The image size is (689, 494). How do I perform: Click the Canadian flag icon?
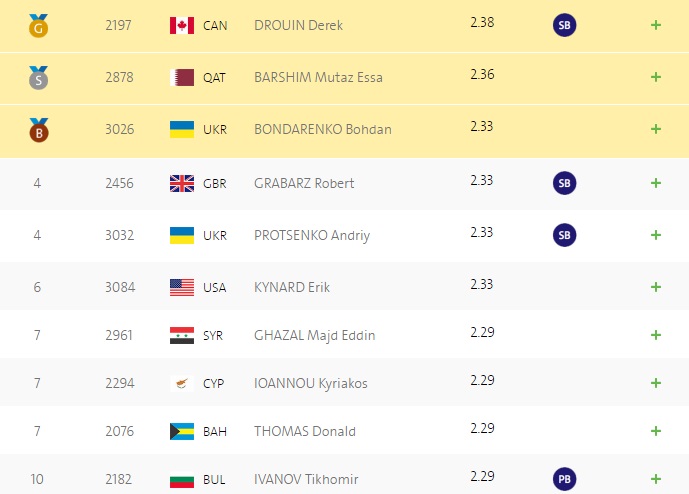tap(182, 25)
